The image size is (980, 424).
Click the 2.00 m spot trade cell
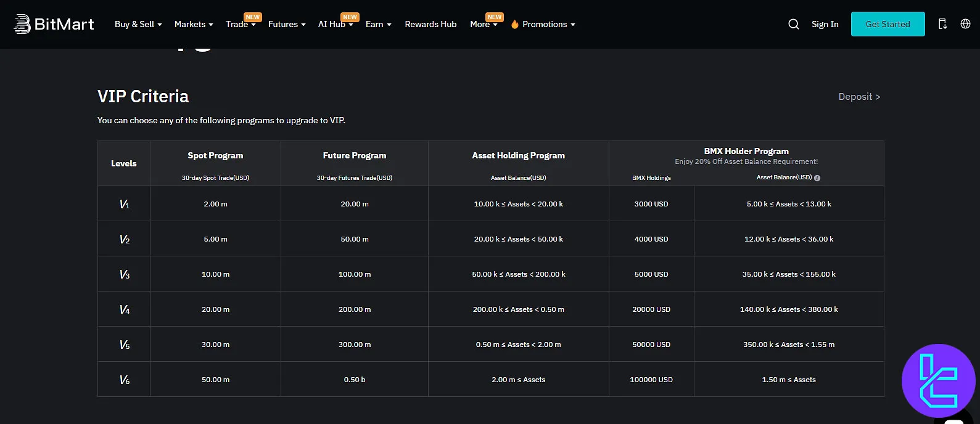[215, 204]
